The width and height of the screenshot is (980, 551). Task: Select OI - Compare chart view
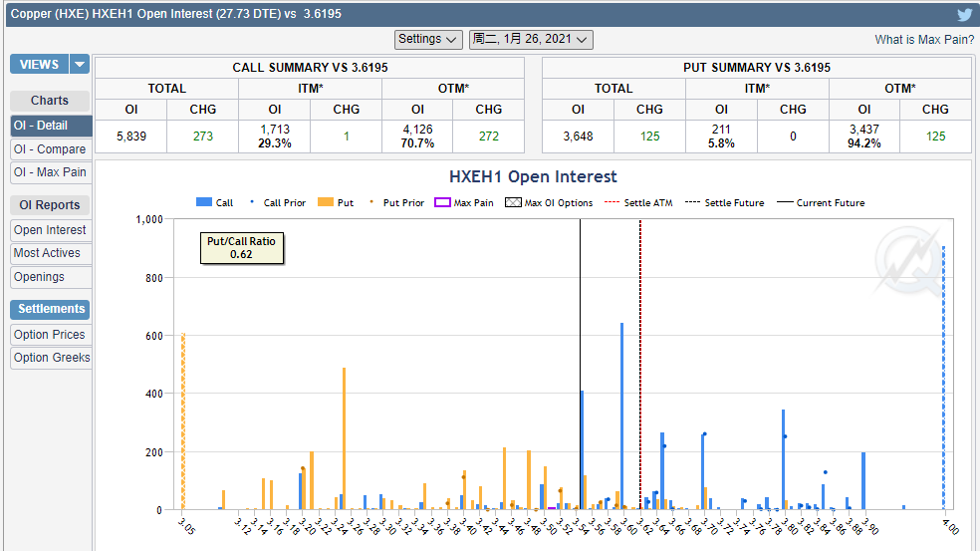pos(50,149)
